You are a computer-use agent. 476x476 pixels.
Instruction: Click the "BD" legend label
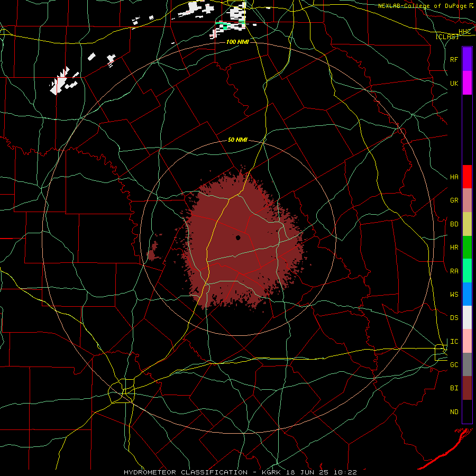pyautogui.click(x=454, y=224)
